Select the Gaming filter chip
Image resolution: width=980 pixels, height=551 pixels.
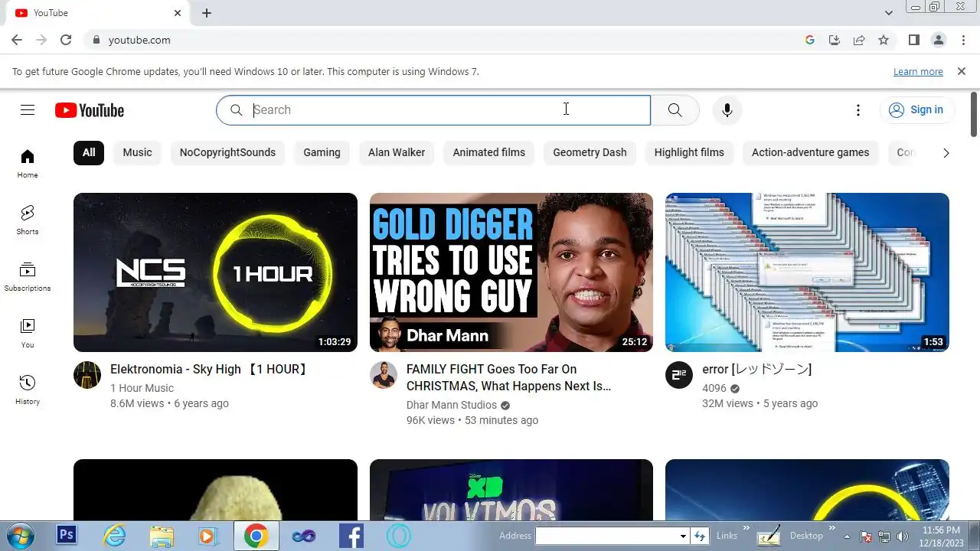tap(322, 152)
